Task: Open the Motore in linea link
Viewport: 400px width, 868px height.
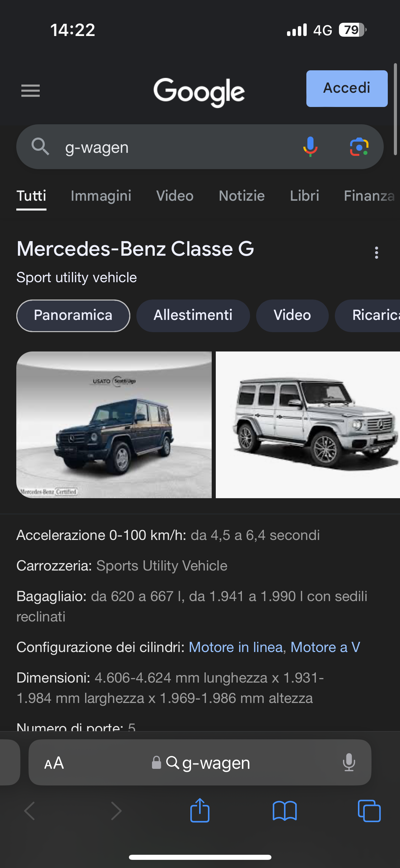Action: [236, 647]
